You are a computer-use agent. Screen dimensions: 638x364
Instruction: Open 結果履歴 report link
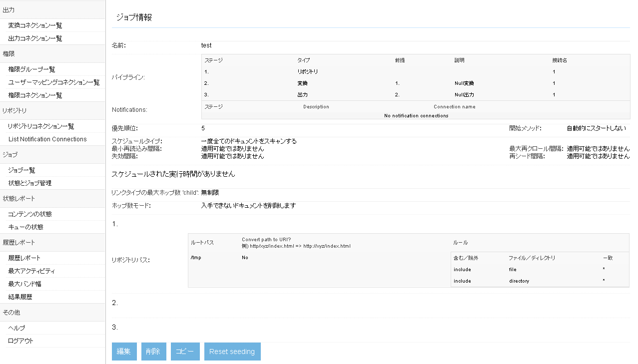point(20,297)
